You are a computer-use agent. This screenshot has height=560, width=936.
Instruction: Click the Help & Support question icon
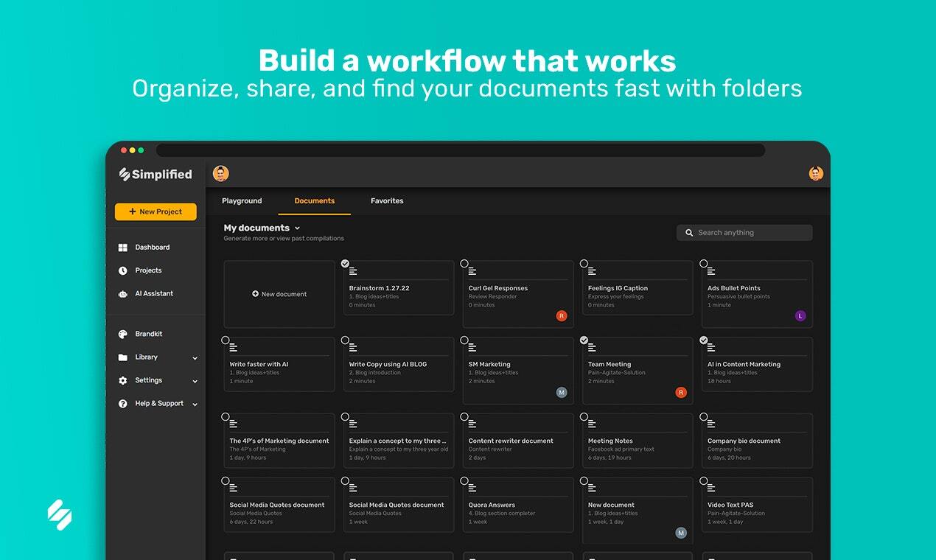[123, 404]
